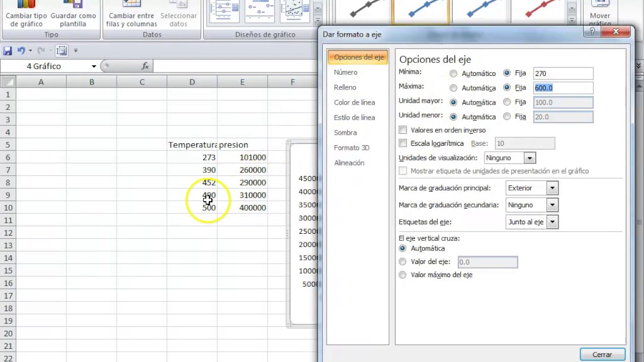644x362 pixels.
Task: Click the Cerrar button
Action: click(602, 354)
